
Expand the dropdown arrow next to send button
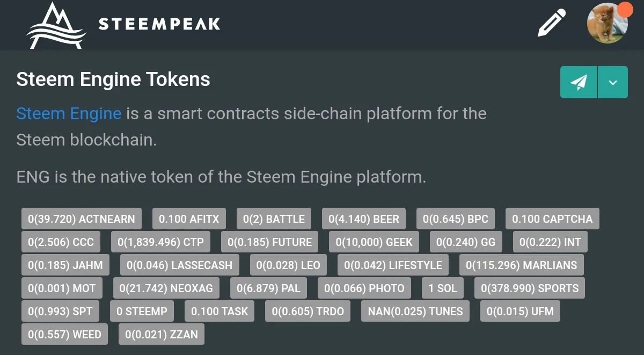pyautogui.click(x=613, y=82)
